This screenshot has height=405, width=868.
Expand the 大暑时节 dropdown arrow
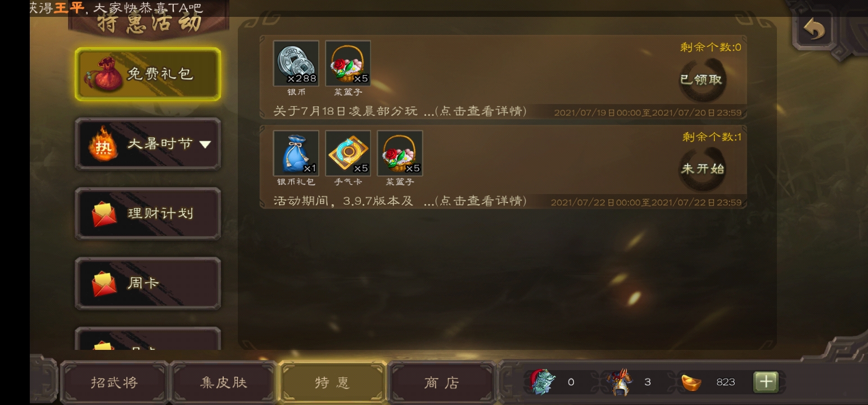[205, 144]
